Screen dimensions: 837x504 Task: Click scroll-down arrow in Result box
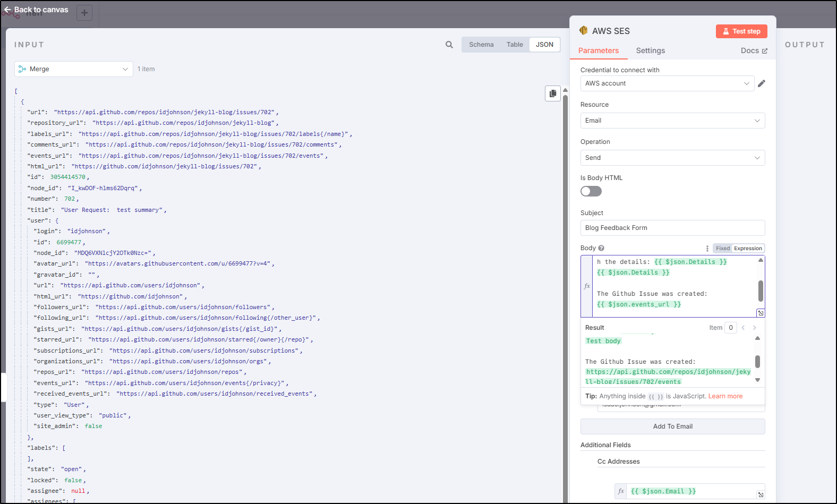(x=757, y=380)
